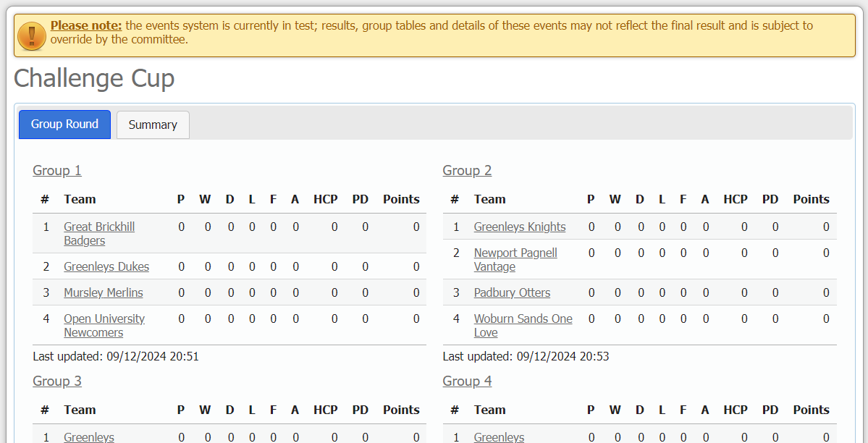Open Woburn Sands One Love link
The width and height of the screenshot is (868, 443).
523,325
